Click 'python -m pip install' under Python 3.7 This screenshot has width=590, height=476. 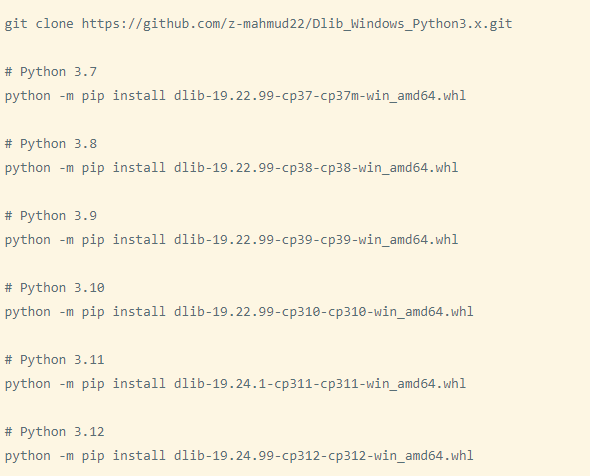click(85, 96)
